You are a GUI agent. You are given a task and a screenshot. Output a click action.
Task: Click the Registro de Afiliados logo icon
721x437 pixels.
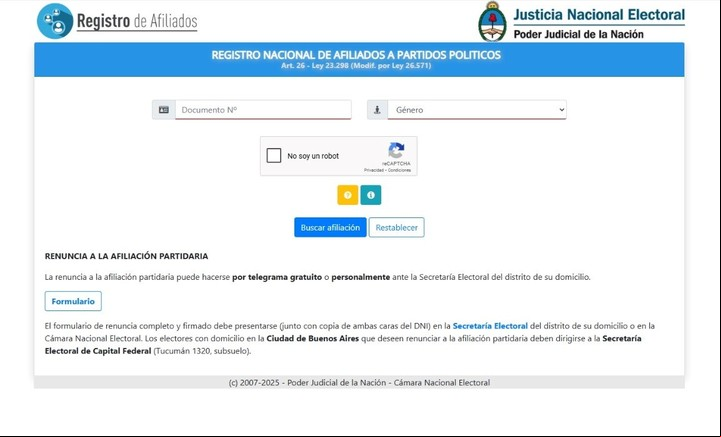(55, 21)
